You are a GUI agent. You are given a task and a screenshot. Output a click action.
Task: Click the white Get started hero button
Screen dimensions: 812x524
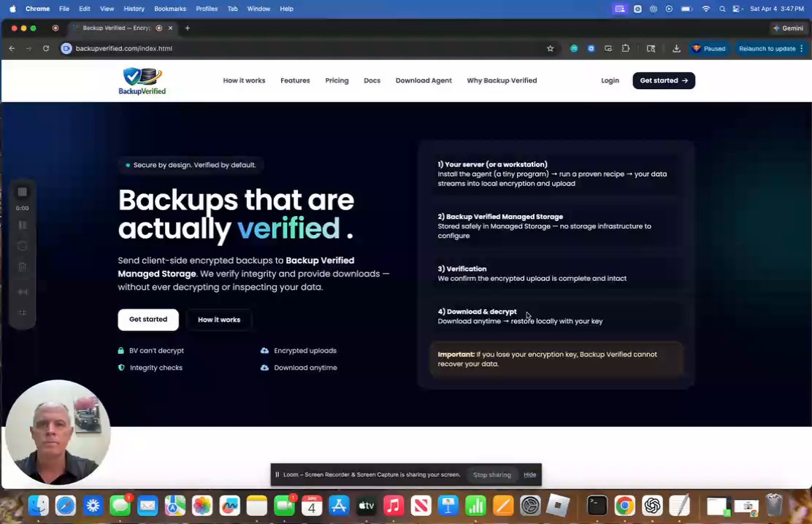coord(148,320)
